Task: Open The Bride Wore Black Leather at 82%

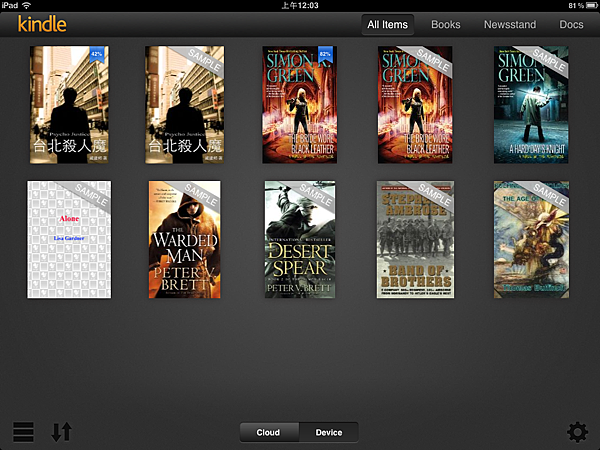Action: (x=300, y=105)
